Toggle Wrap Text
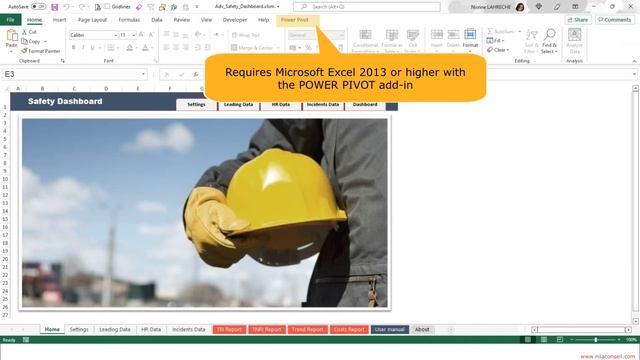 click(x=246, y=35)
